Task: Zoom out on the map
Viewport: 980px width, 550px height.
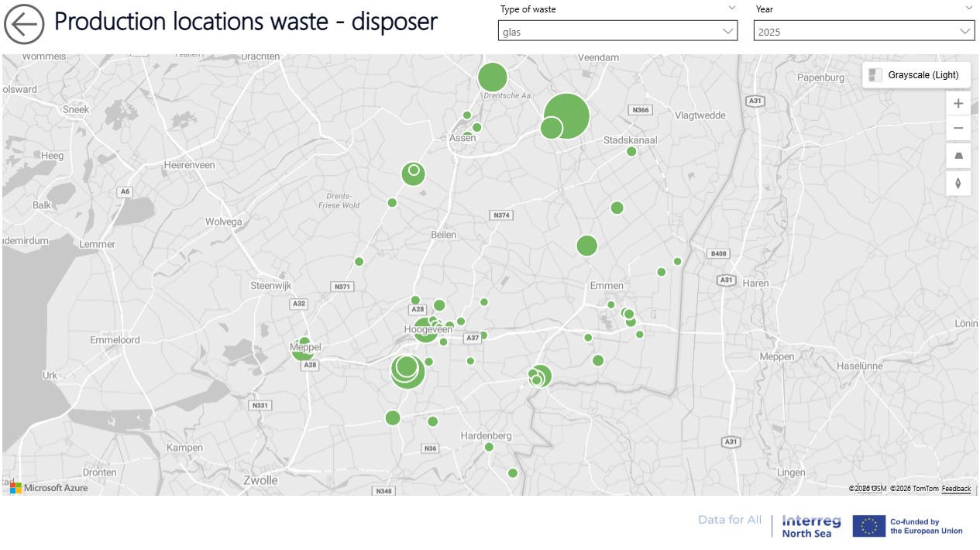Action: click(x=958, y=129)
